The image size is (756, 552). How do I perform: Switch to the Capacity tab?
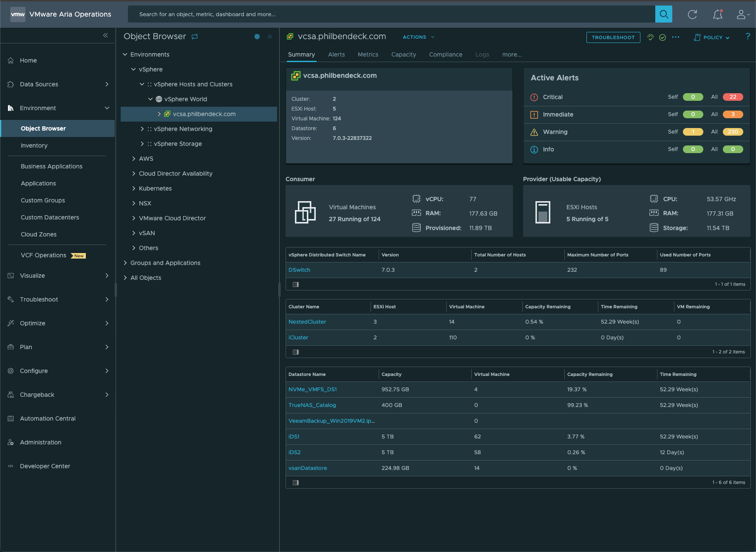(x=404, y=54)
